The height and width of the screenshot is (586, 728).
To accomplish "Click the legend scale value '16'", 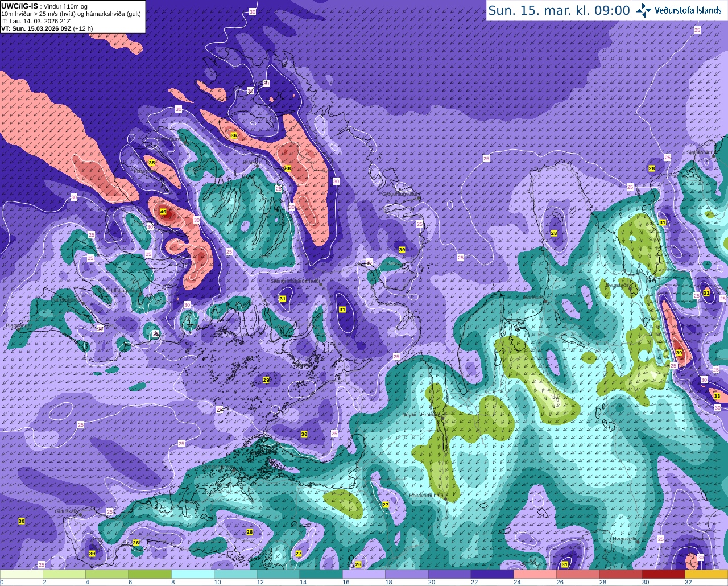I will [346, 583].
